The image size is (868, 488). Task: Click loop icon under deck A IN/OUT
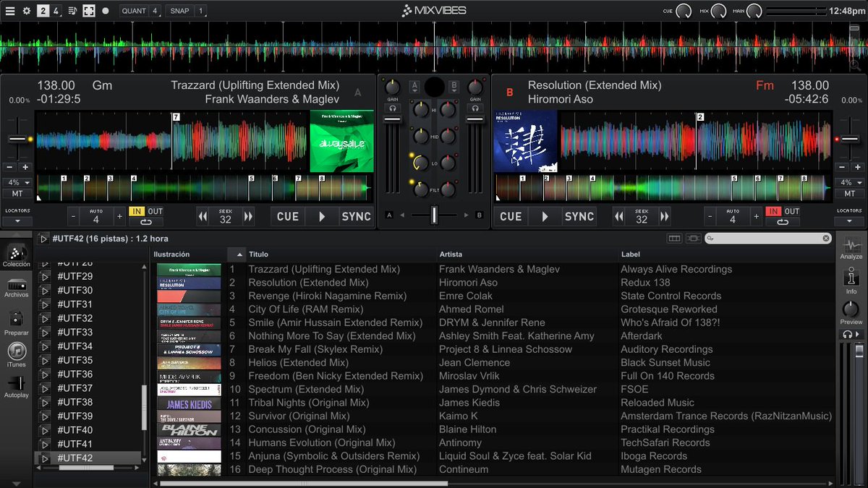[x=145, y=222]
